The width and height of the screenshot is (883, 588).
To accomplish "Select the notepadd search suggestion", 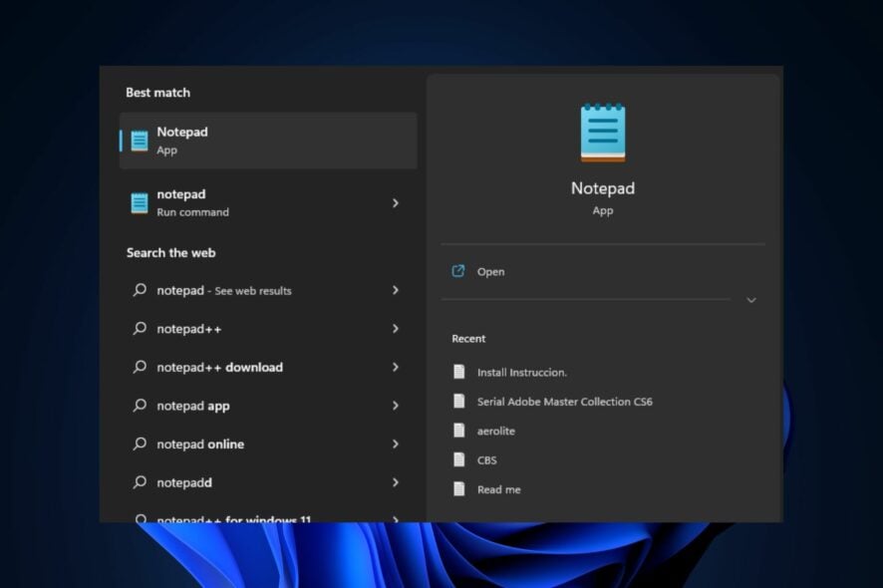I will (x=183, y=482).
